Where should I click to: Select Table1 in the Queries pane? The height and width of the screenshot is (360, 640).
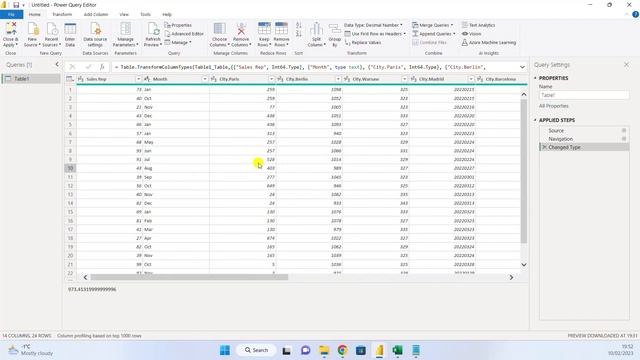31,78
